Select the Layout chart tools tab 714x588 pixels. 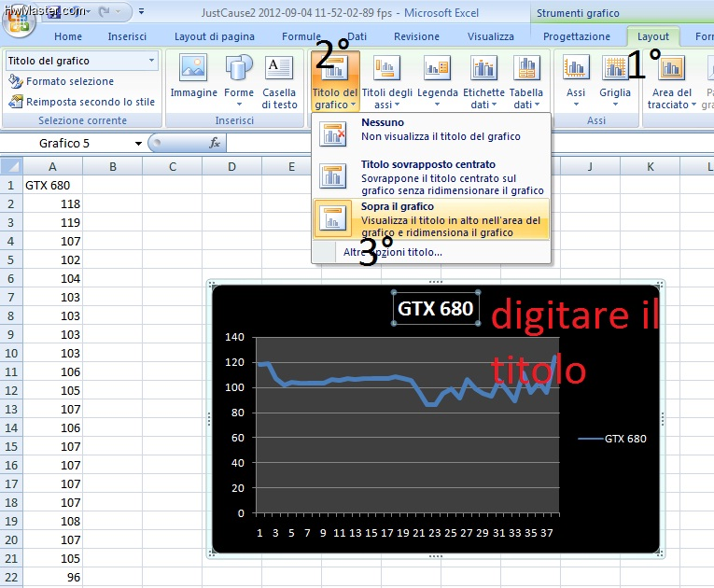[x=653, y=36]
